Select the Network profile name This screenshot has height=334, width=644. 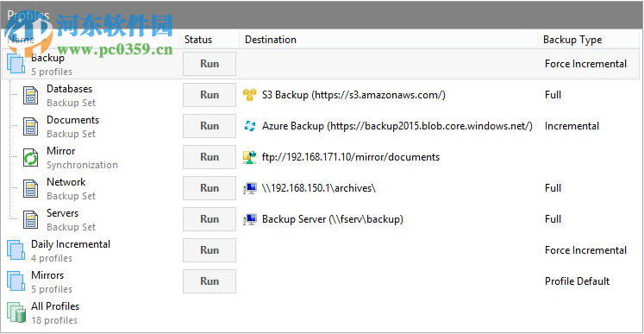pyautogui.click(x=66, y=182)
